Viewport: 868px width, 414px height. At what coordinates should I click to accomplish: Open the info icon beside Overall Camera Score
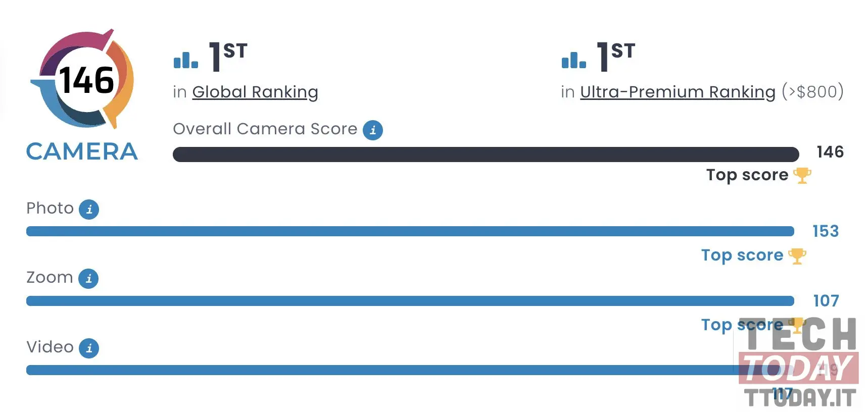[373, 130]
